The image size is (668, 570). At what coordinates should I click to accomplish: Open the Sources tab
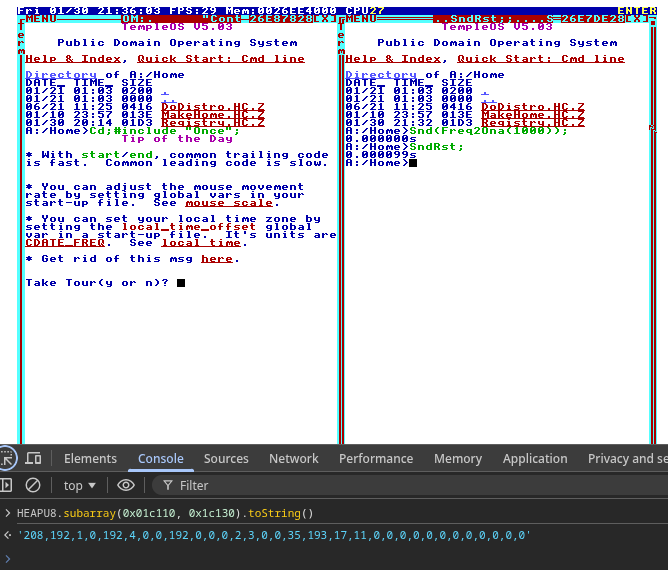tap(226, 458)
